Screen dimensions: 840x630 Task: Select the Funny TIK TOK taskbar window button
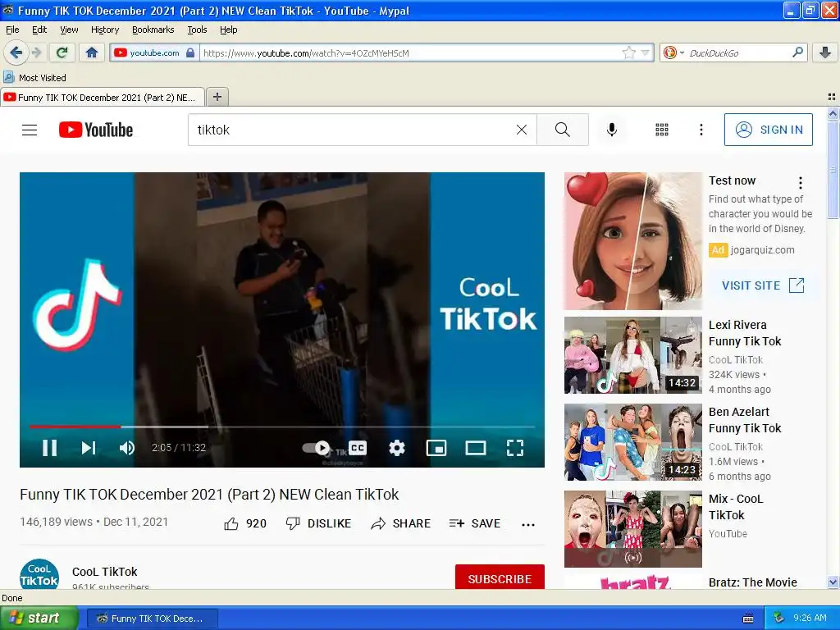pyautogui.click(x=152, y=619)
